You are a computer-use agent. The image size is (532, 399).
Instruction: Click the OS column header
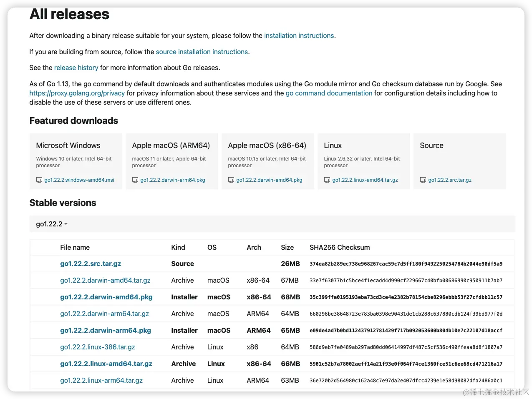212,247
